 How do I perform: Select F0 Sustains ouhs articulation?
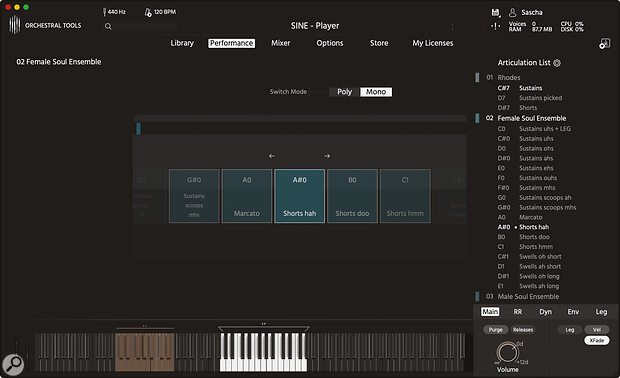click(x=527, y=178)
